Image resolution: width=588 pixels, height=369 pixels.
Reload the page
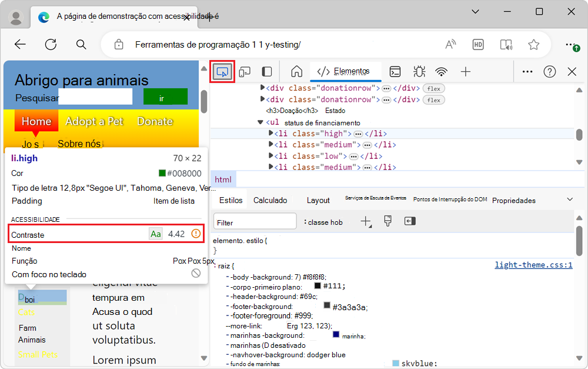tap(51, 44)
